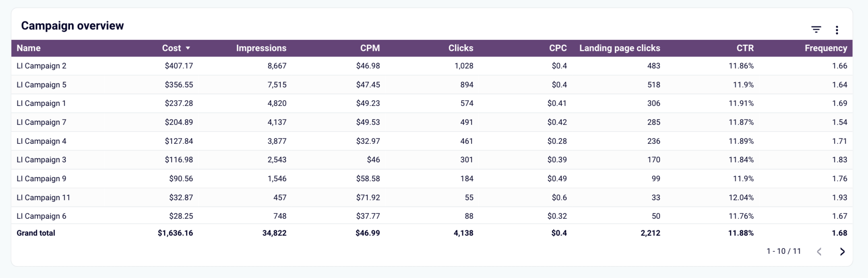
Task: Sort table by Impressions column header
Action: coord(261,48)
